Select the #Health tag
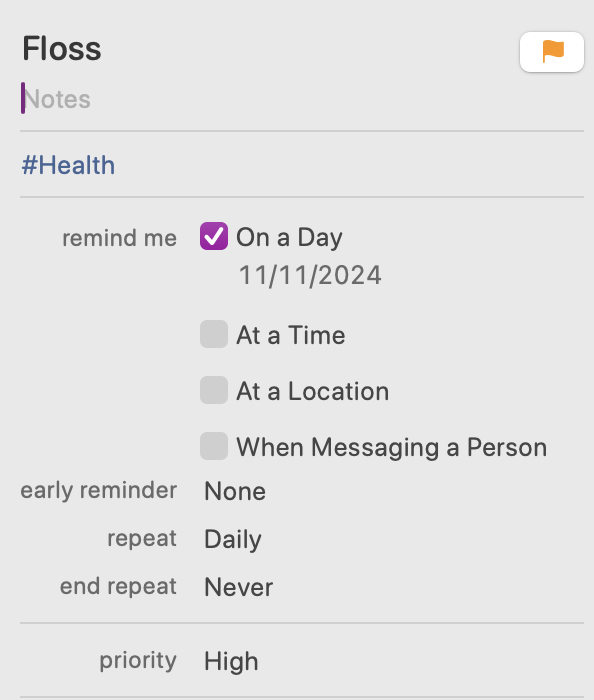 tap(68, 165)
